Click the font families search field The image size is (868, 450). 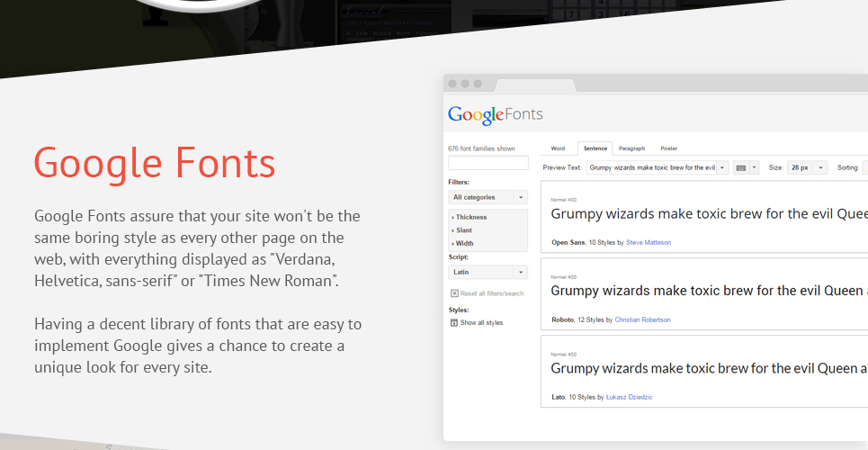(x=488, y=163)
